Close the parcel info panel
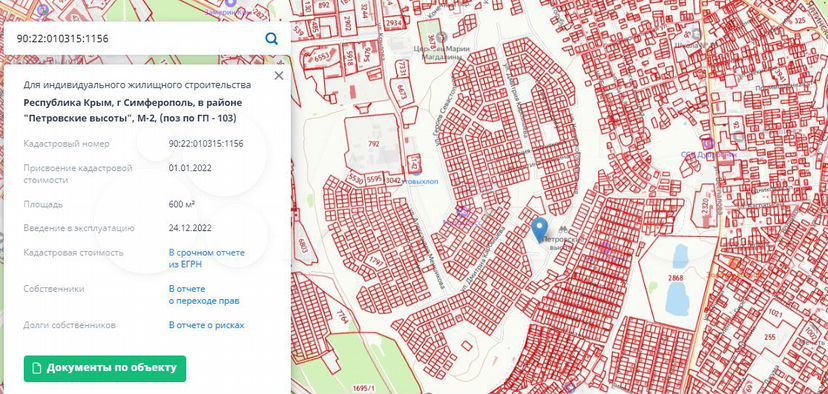This screenshot has width=828, height=394. coord(279,76)
